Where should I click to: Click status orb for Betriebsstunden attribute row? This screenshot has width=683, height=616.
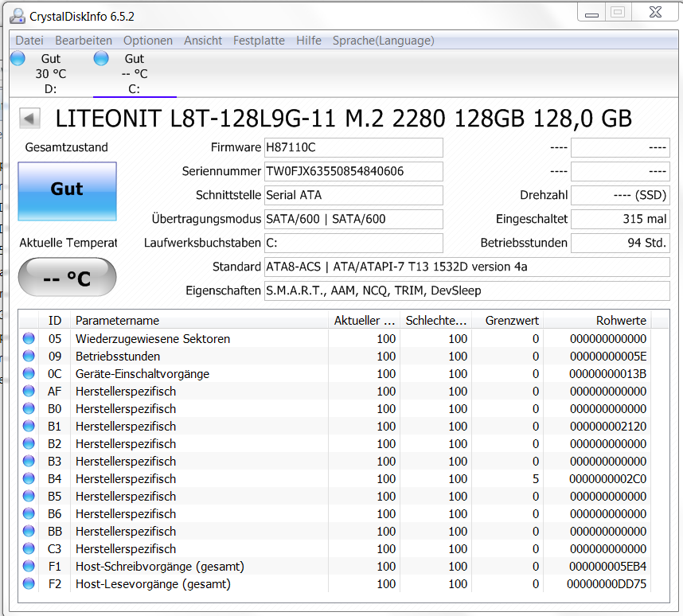[x=29, y=357]
